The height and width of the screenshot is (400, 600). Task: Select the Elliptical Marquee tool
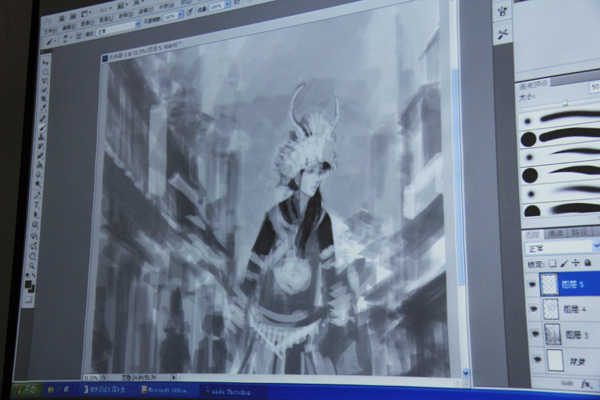(x=45, y=72)
